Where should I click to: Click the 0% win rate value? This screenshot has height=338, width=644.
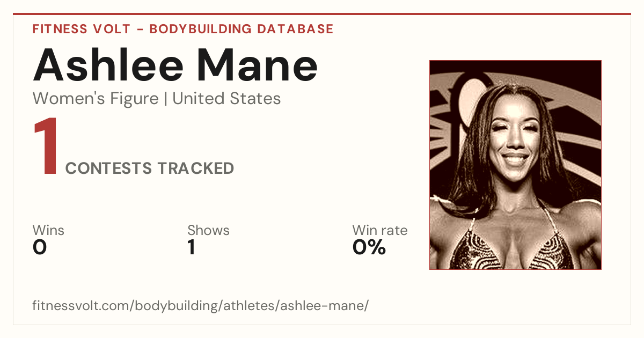(369, 247)
